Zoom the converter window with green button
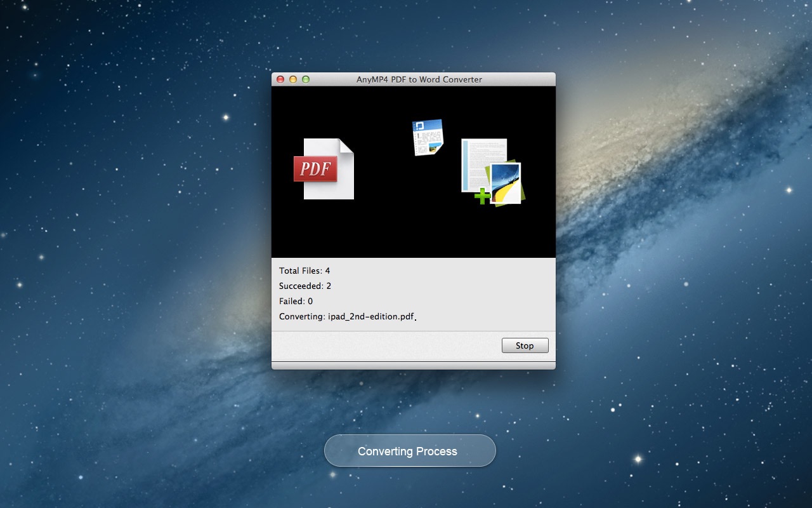 tap(306, 79)
